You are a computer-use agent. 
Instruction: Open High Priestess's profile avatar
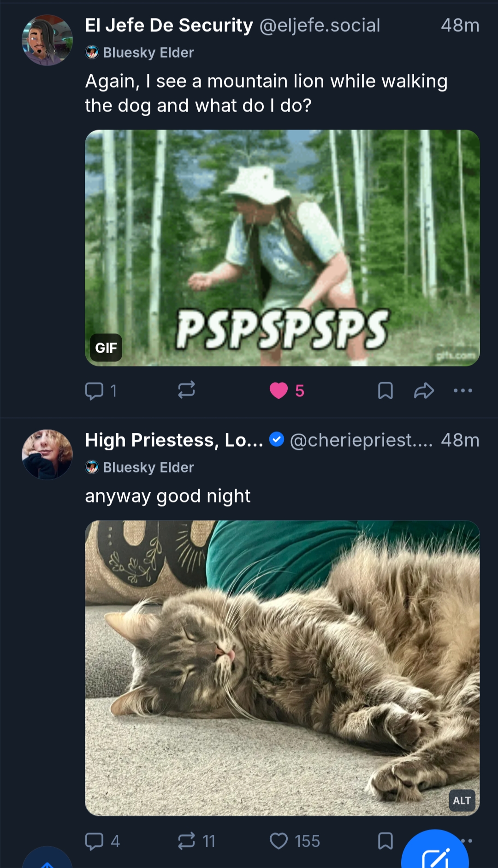click(47, 455)
